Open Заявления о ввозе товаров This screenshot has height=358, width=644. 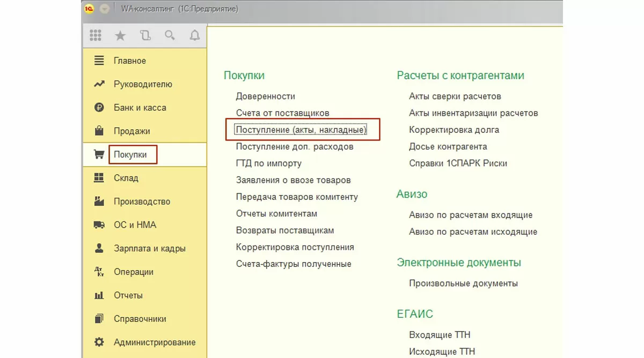point(294,180)
